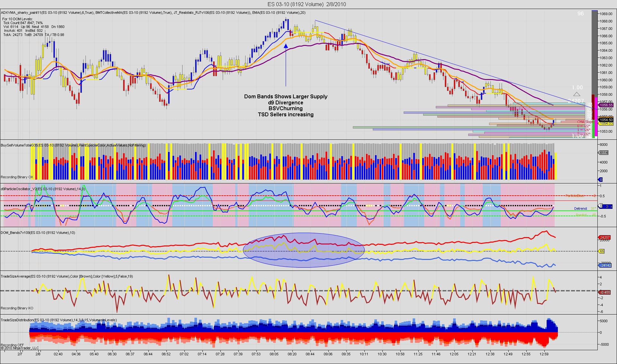Image resolution: width=617 pixels, height=364 pixels.
Task: Click the 2/7 date label on time axis
Action: click(20, 354)
